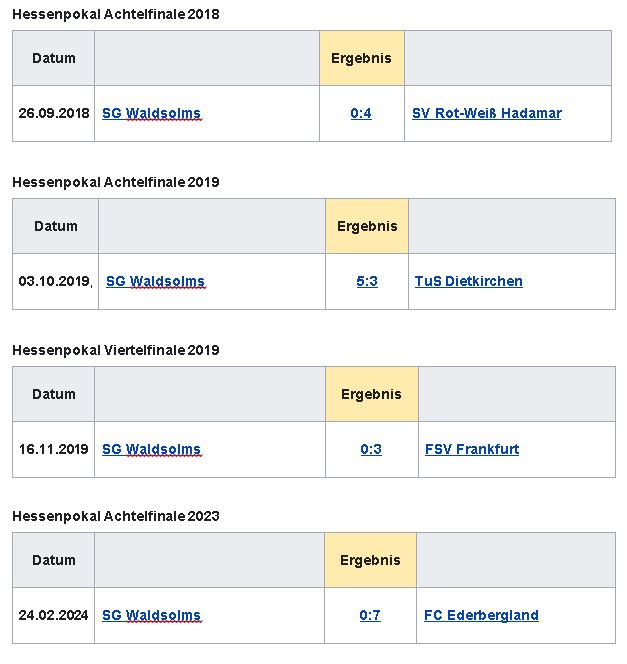Open SG Waldsolms in the 24.02.2024 row
The width and height of the screenshot is (627, 664).
pyautogui.click(x=151, y=615)
